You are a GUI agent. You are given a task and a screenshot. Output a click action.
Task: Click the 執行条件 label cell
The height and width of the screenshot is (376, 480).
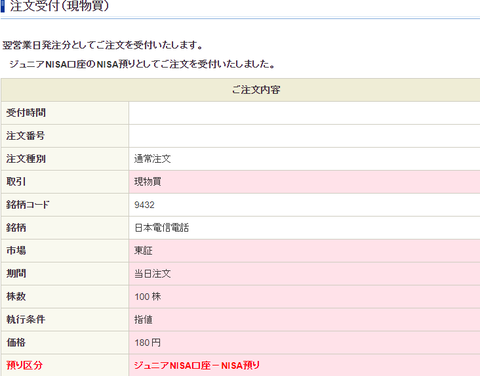[x=65, y=320]
